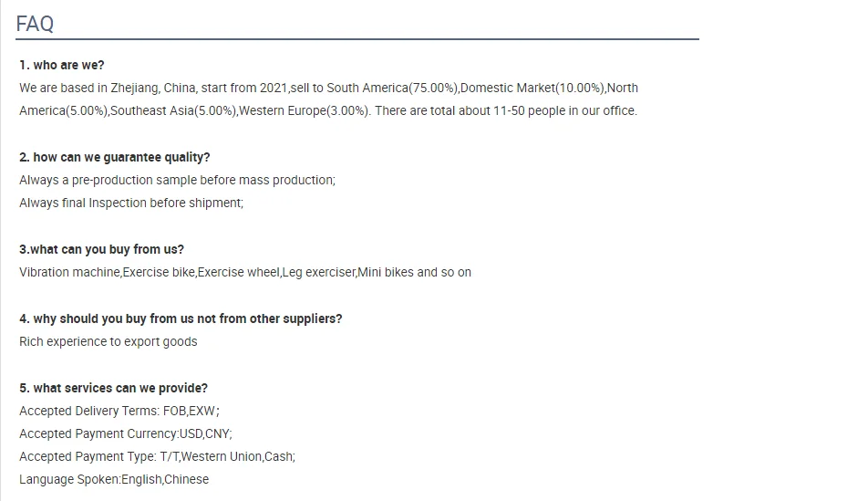868x501 pixels.
Task: Click the "Language Spoken:English,Chinese" line
Action: [x=114, y=479]
